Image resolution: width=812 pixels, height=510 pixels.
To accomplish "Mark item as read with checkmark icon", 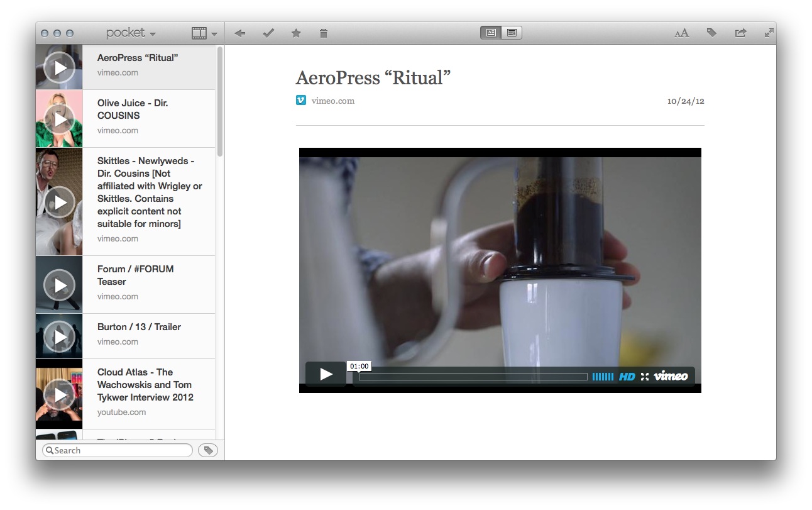I will pos(268,33).
